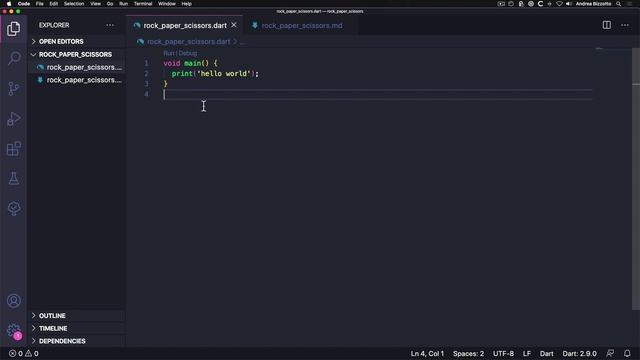The height and width of the screenshot is (360, 640).
Task: Select rock_paper_scissors markdown file in explorer
Action: 76,80
